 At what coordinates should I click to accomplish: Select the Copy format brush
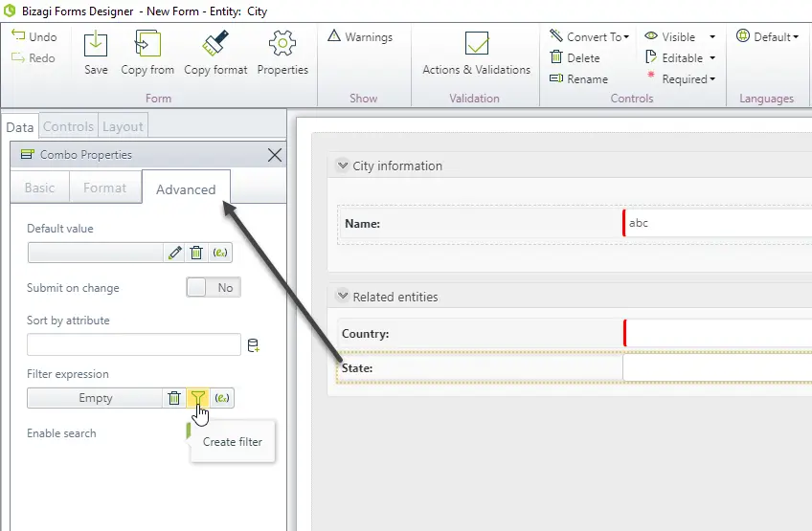(215, 53)
